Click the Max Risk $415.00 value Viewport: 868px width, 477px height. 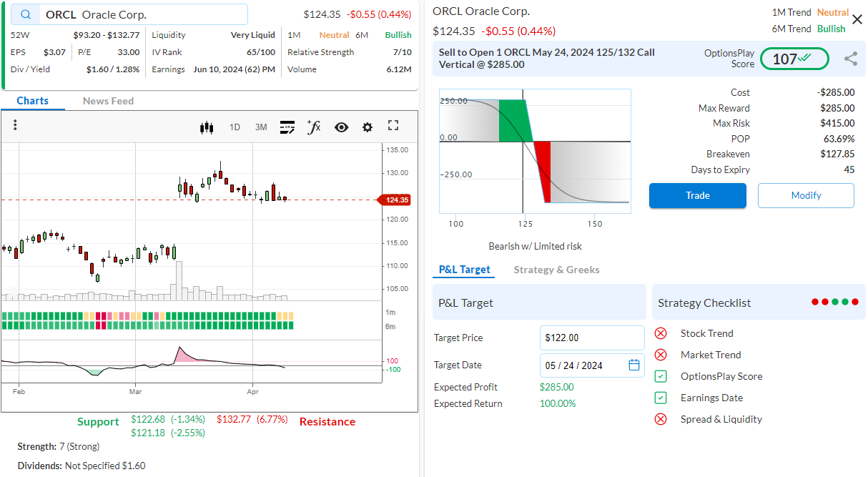tap(837, 123)
